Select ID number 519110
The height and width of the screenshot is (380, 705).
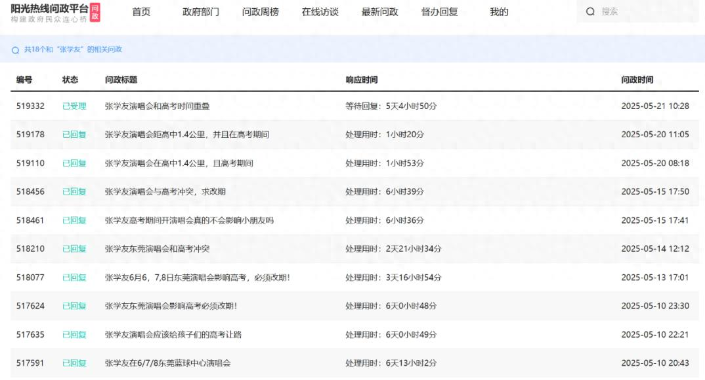pyautogui.click(x=30, y=163)
